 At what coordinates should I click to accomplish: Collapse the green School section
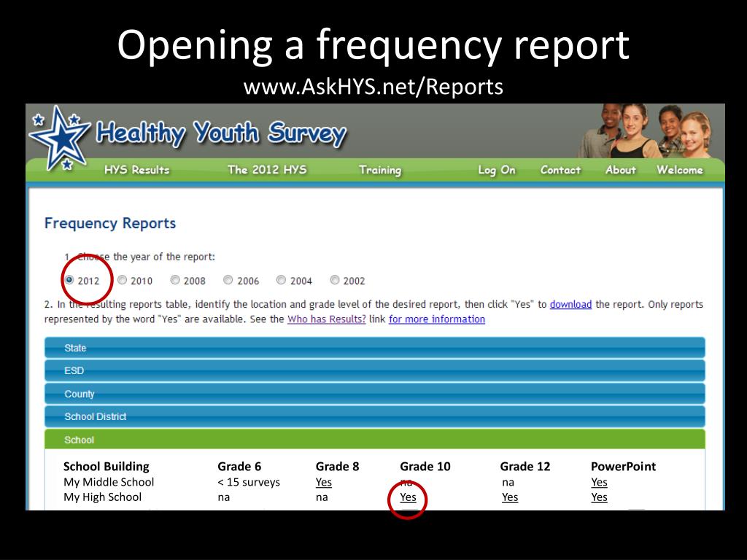pyautogui.click(x=374, y=440)
